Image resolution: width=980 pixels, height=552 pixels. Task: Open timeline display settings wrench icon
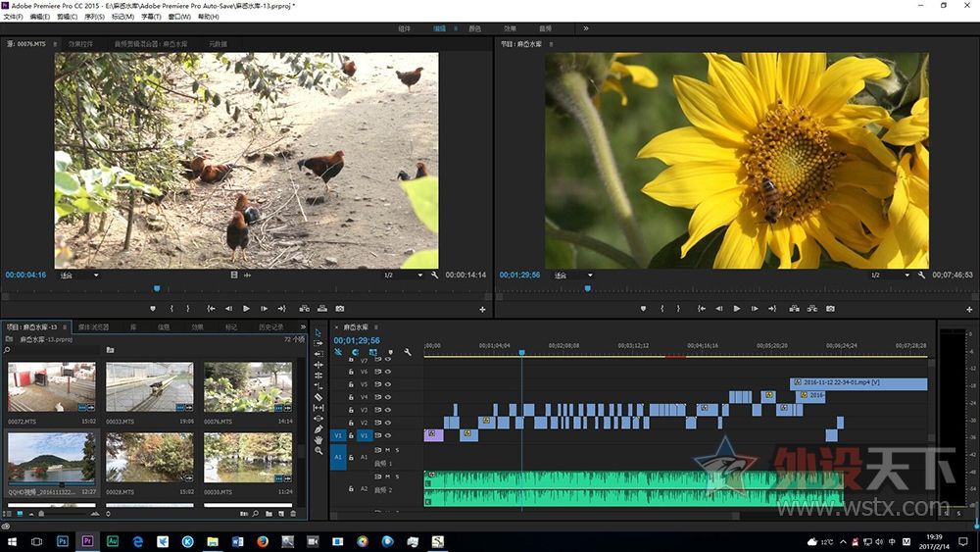[x=407, y=352]
